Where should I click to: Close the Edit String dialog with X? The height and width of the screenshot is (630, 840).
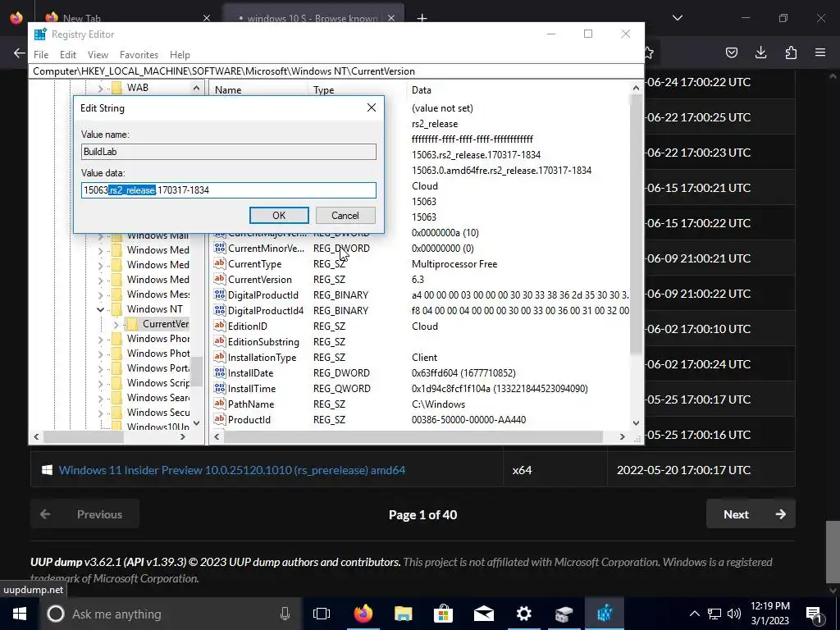[x=372, y=107]
